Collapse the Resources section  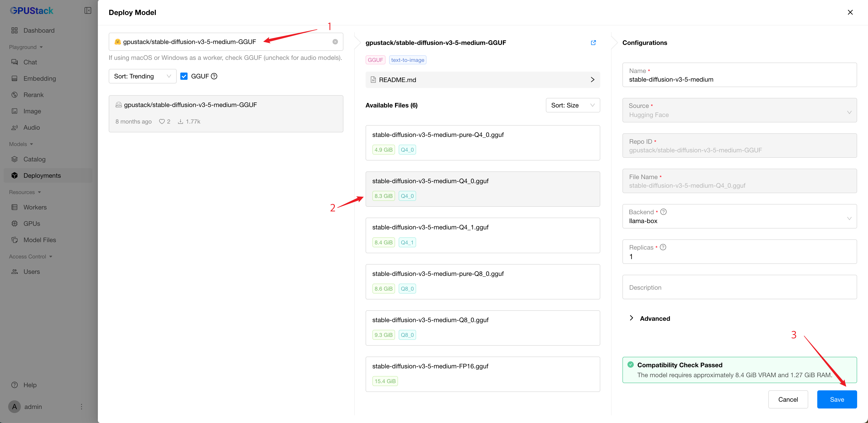pyautogui.click(x=25, y=192)
